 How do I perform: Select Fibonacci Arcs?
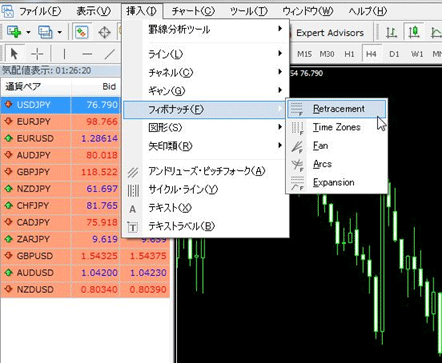pyautogui.click(x=337, y=164)
